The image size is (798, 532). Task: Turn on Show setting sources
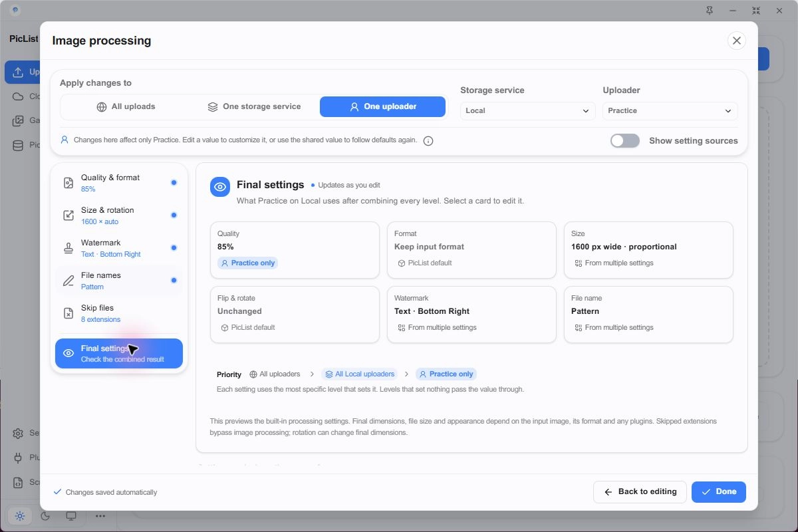pos(625,141)
